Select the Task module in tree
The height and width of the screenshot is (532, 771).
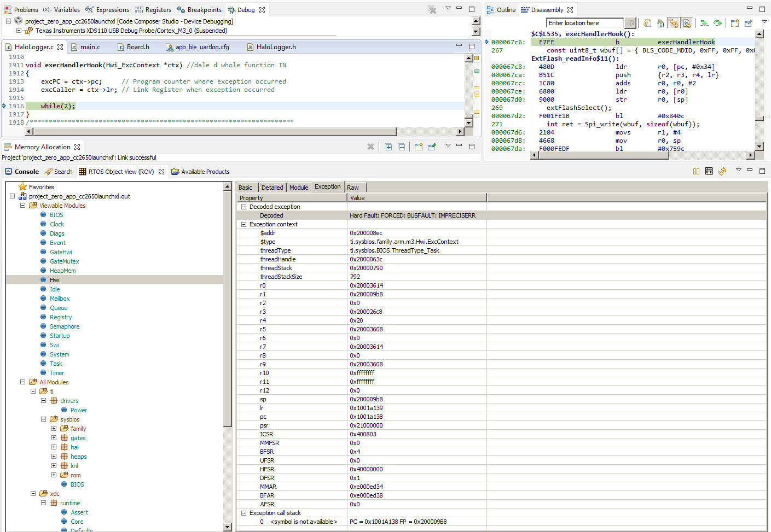click(x=56, y=364)
